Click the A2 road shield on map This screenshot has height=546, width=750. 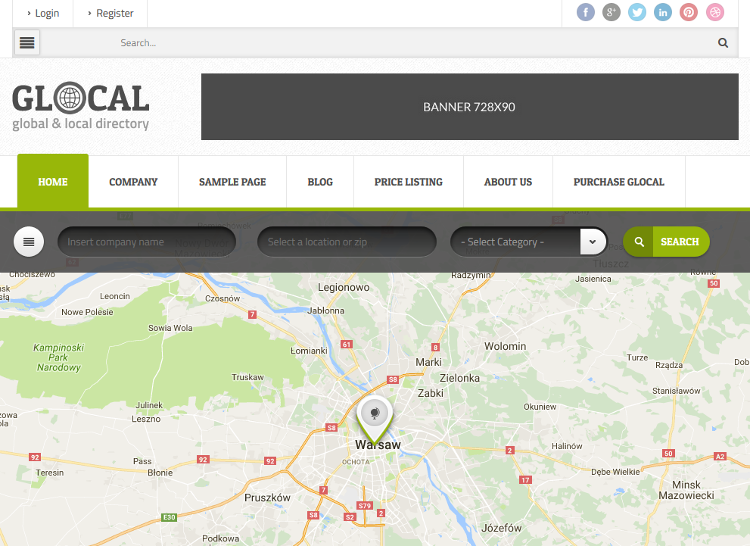click(720, 456)
